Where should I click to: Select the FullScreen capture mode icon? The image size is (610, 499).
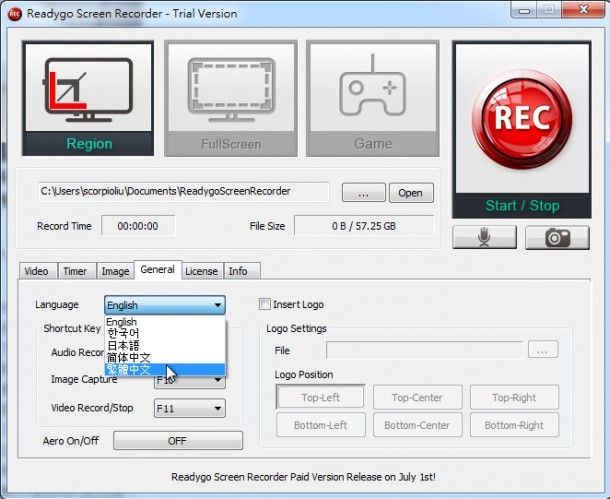point(231,98)
